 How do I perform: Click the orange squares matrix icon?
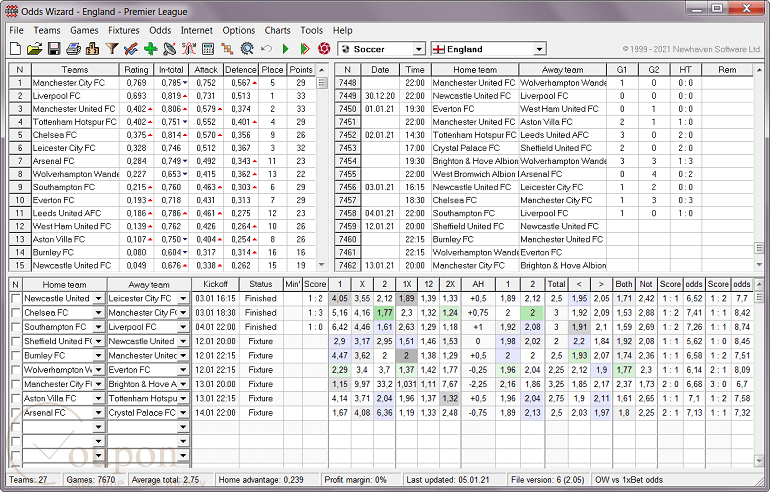tap(227, 49)
